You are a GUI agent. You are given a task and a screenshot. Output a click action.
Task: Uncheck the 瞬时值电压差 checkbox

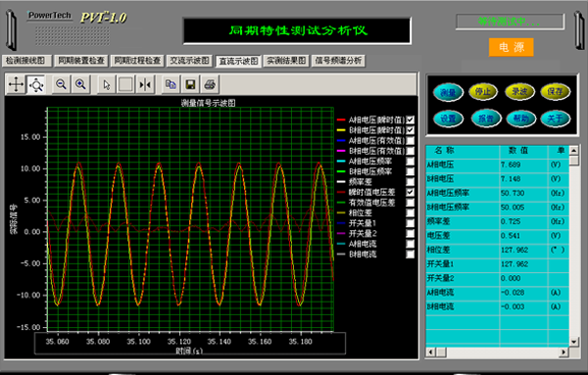point(411,192)
